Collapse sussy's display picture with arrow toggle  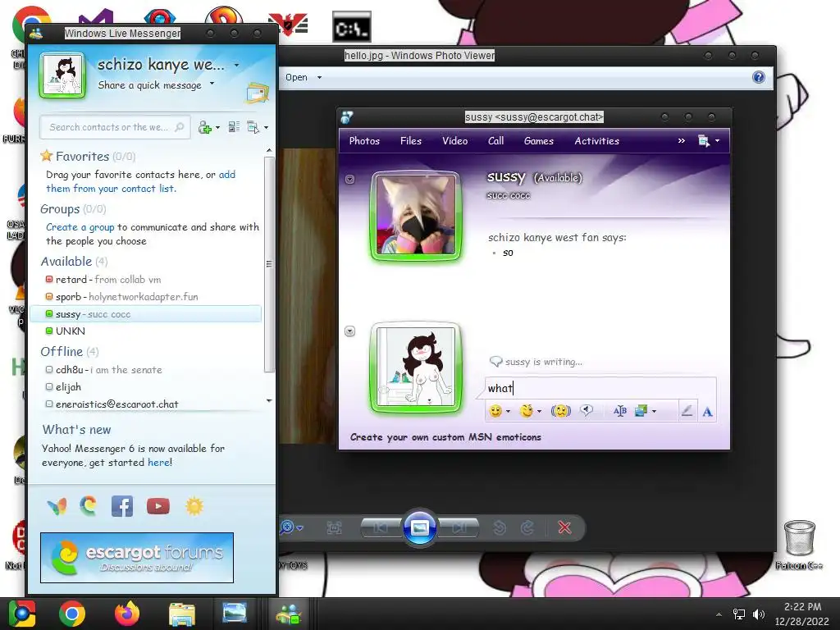tap(349, 180)
